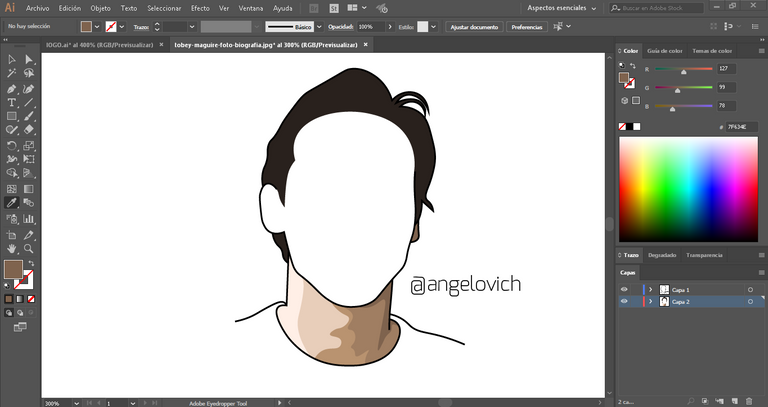Select the Eyedropper tool
This screenshot has width=768, height=407.
12,203
